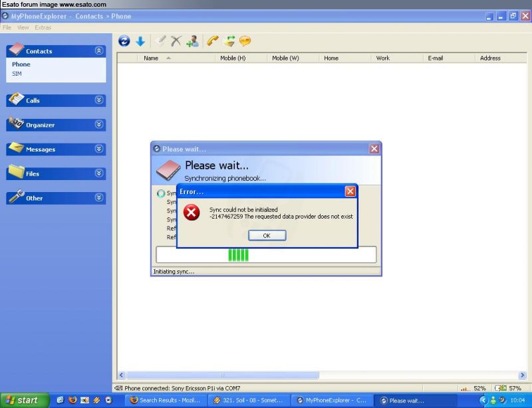The width and height of the screenshot is (532, 408).
Task: Close the Error dialog
Action: tap(350, 191)
